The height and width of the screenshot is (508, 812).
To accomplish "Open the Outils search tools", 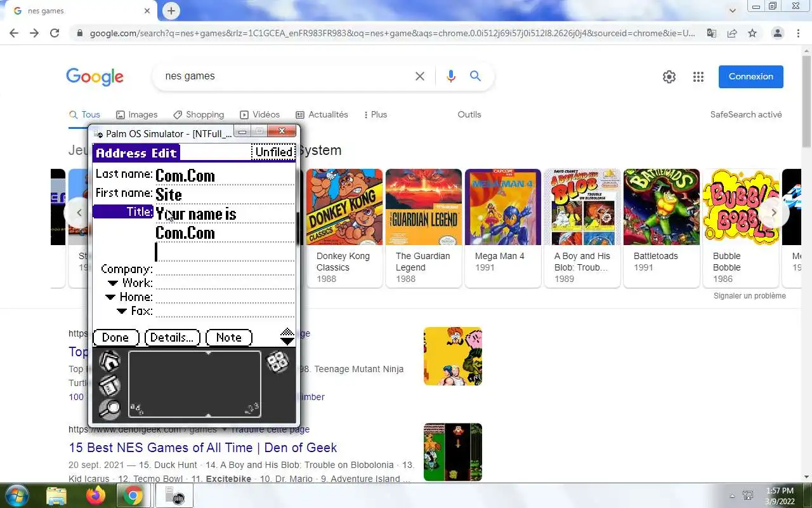I will point(469,114).
